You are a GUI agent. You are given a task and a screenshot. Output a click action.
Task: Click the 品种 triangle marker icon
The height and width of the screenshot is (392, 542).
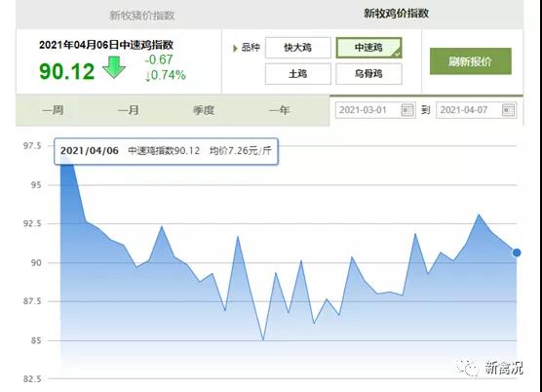coord(235,48)
